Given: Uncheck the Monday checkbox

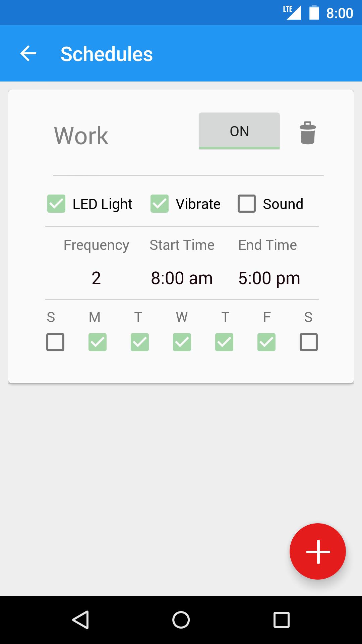Looking at the screenshot, I should pyautogui.click(x=98, y=342).
